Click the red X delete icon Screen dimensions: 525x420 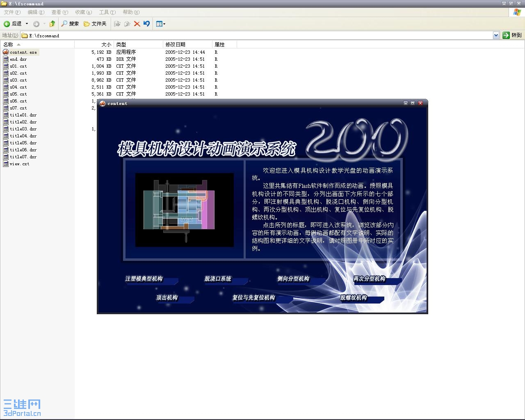point(137,23)
